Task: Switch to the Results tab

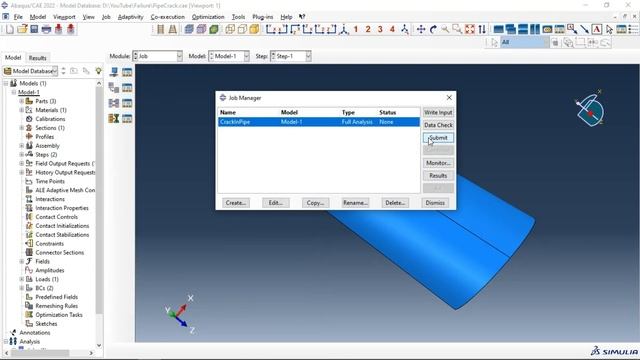Action: pos(37,58)
